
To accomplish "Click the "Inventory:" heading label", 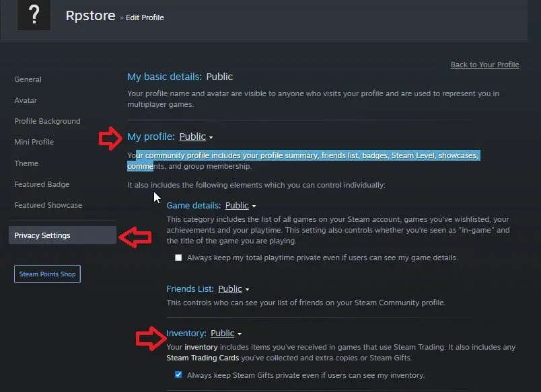I will (186, 334).
